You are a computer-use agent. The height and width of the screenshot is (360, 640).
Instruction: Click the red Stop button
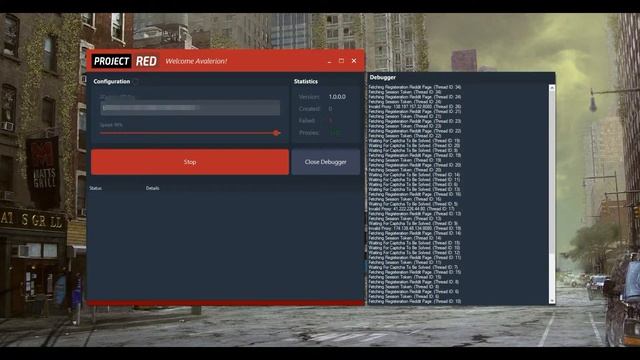(x=190, y=162)
